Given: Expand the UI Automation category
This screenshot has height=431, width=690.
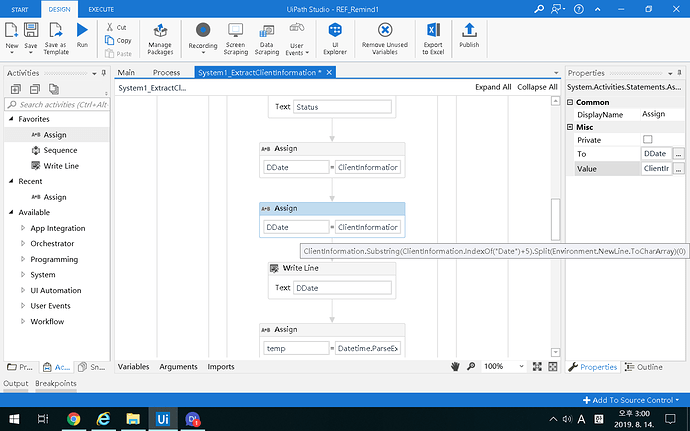Looking at the screenshot, I should click(x=23, y=290).
